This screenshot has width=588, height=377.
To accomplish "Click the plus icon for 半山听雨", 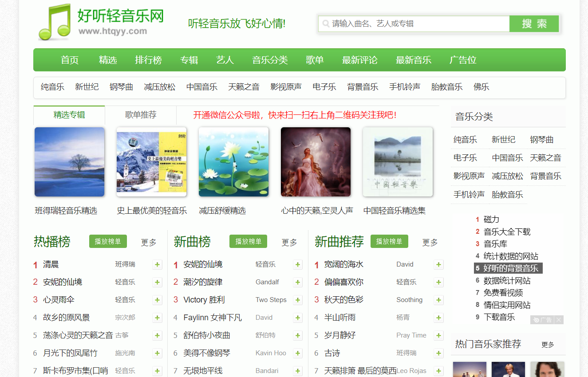I will [x=438, y=318].
